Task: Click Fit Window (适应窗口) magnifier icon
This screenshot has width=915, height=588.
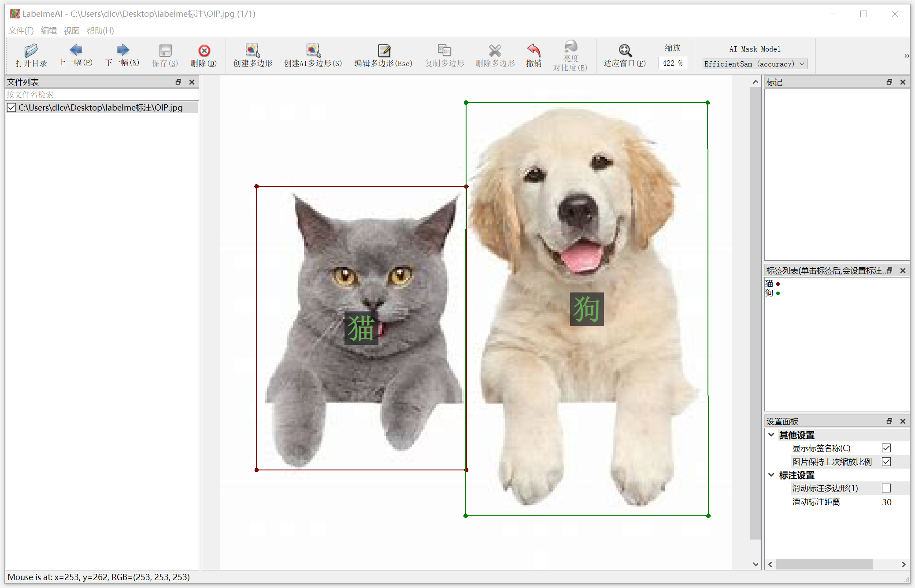Action: tap(625, 51)
